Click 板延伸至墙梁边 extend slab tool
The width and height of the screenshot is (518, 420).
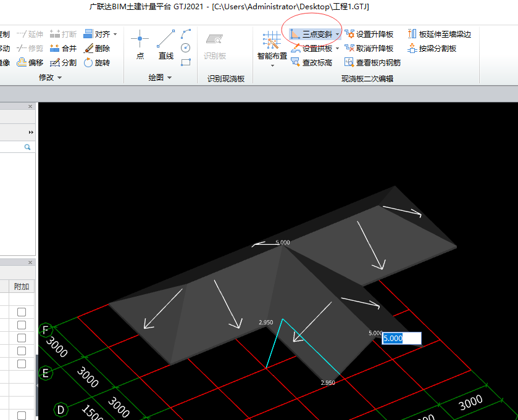[440, 34]
